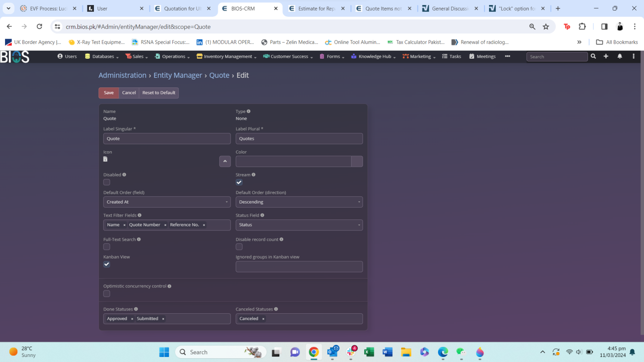Click the Entity Manager breadcrumb link
This screenshot has width=644, height=362.
pyautogui.click(x=177, y=76)
